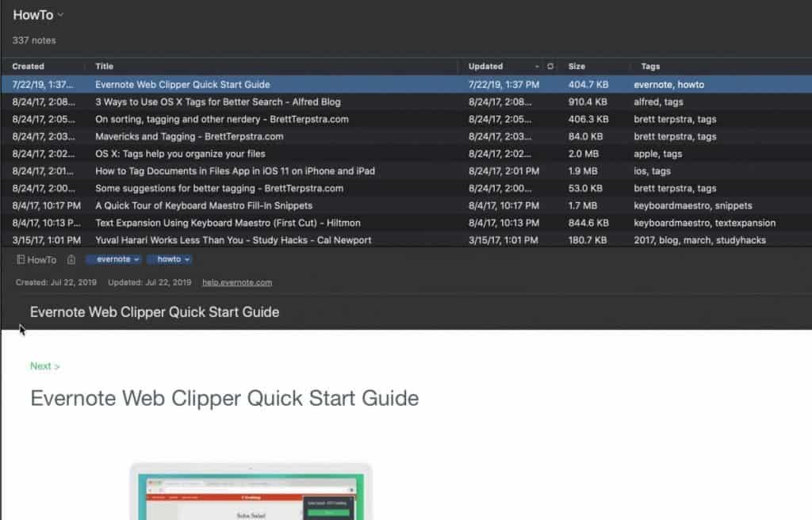The width and height of the screenshot is (812, 520).
Task: Click the 'apple, tags' tags cell
Action: coord(657,154)
